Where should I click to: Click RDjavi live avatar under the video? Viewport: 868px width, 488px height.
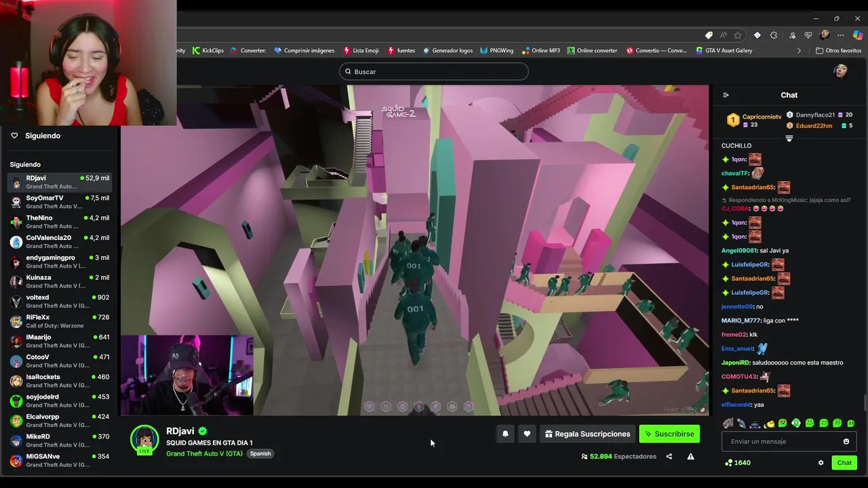[144, 440]
